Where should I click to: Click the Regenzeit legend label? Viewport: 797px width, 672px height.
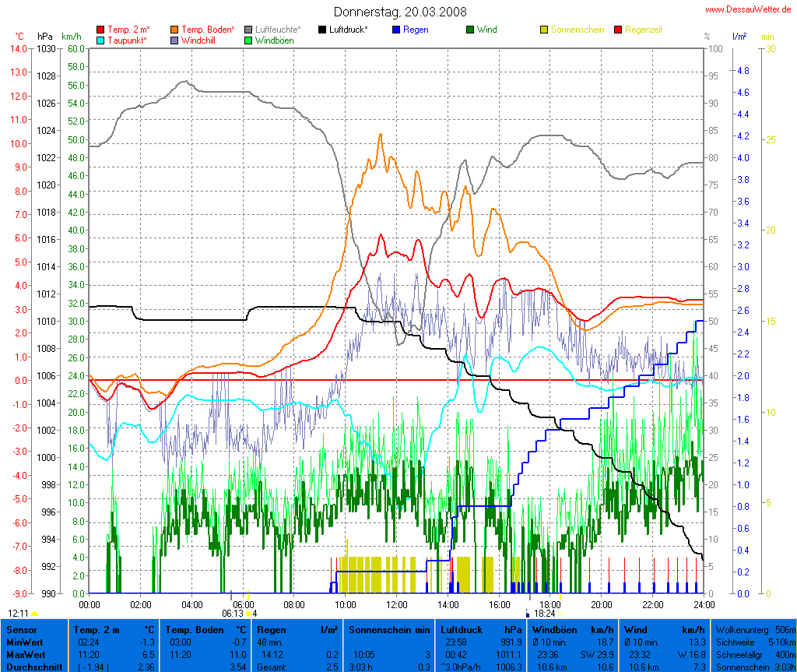click(644, 30)
